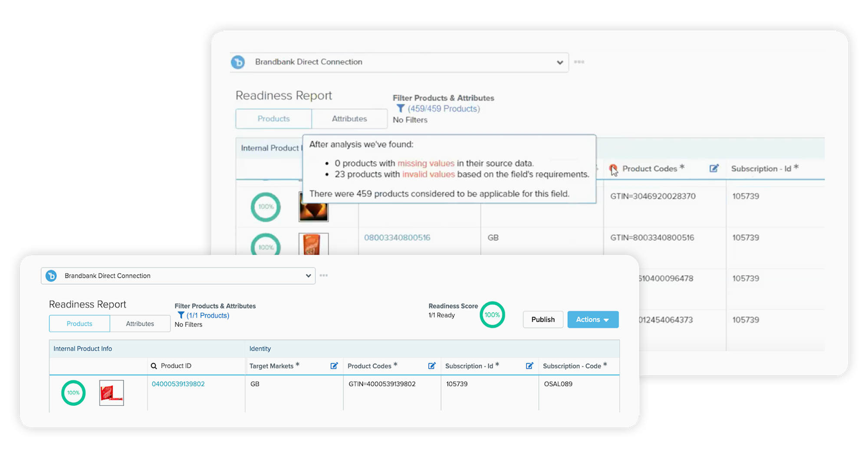Click the Readiness Score 100% ring
This screenshot has width=868, height=461.
tap(492, 315)
